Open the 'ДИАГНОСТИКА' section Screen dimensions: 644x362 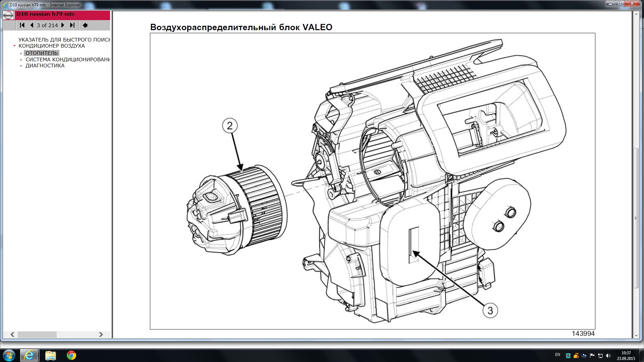[45, 66]
